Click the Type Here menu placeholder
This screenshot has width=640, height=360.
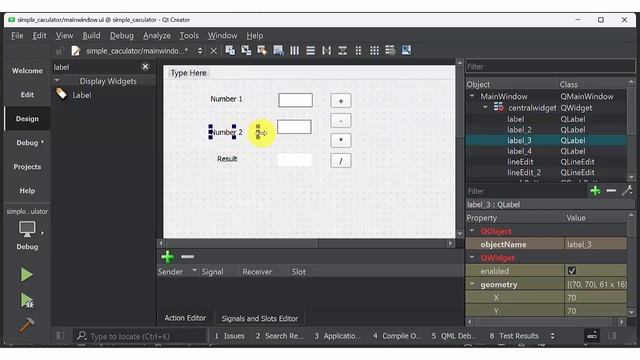coord(189,73)
